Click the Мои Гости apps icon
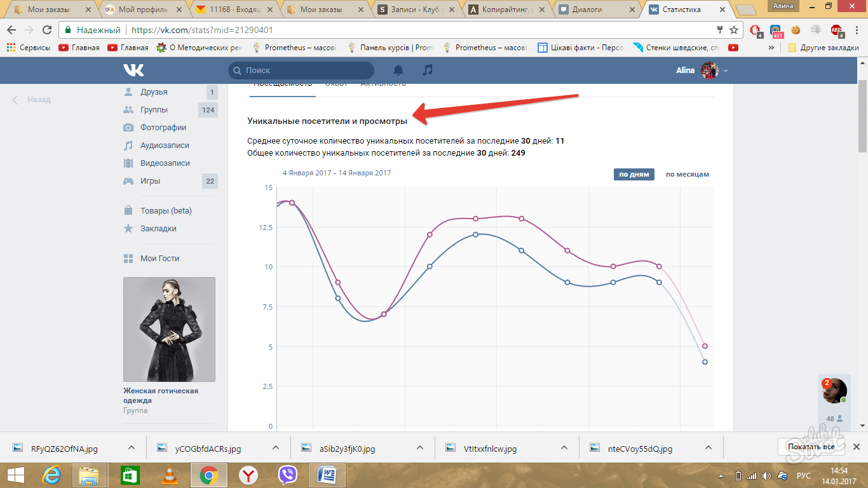 128,259
